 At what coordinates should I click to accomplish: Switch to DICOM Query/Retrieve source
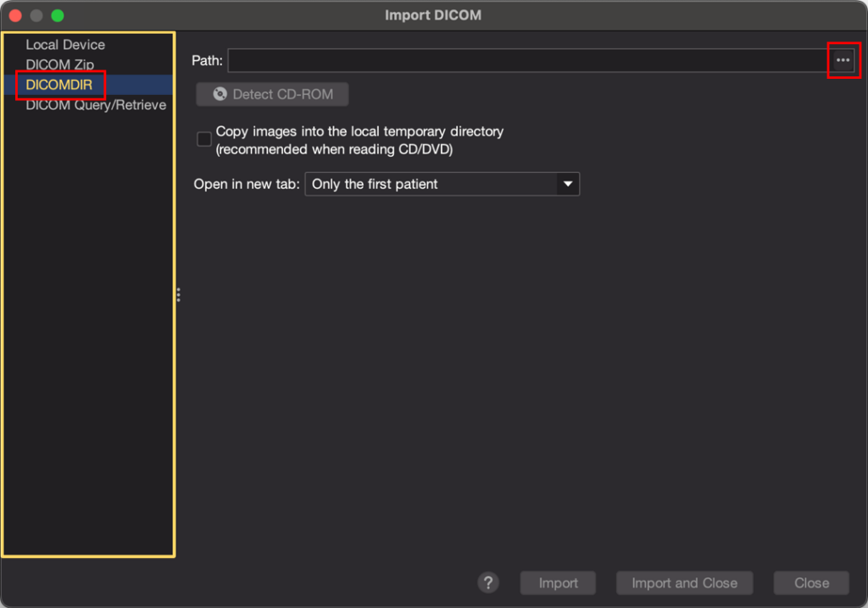point(96,105)
